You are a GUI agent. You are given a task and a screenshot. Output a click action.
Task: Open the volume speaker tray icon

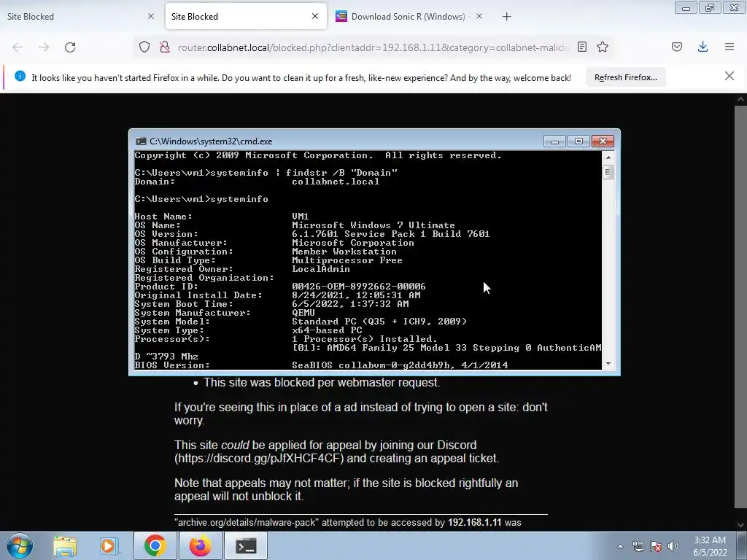pos(673,546)
